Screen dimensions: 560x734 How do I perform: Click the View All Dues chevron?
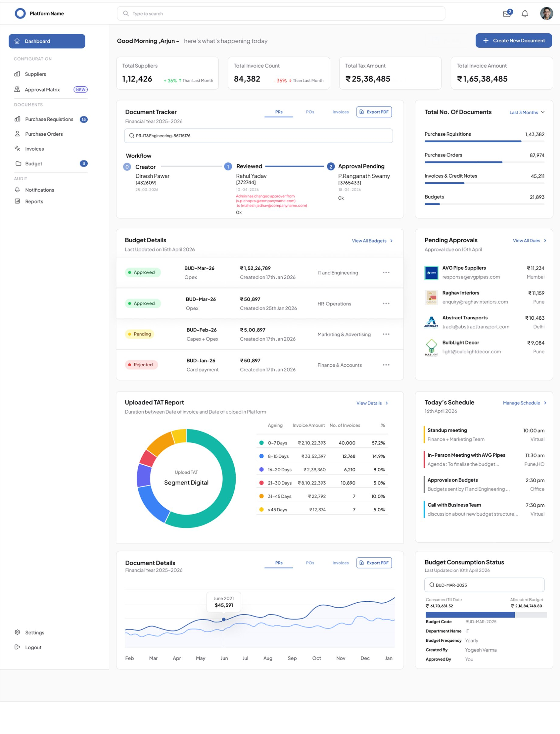pyautogui.click(x=545, y=241)
